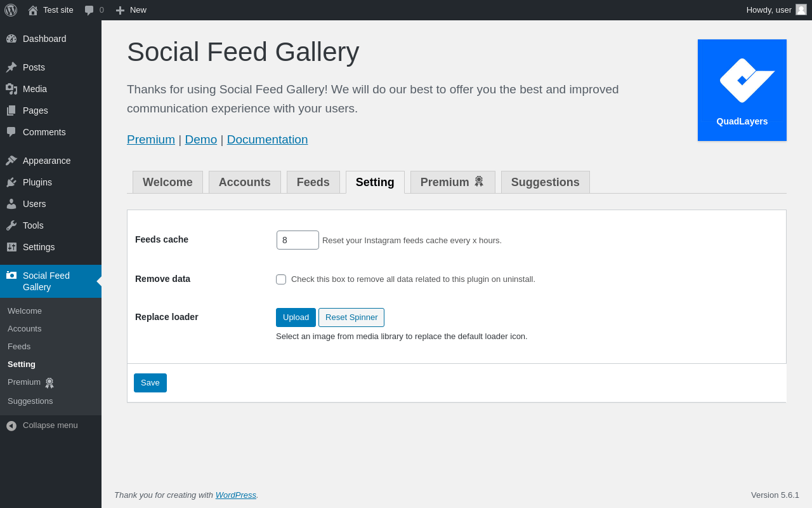
Task: Click the Appearance paintbrush icon
Action: 11,161
